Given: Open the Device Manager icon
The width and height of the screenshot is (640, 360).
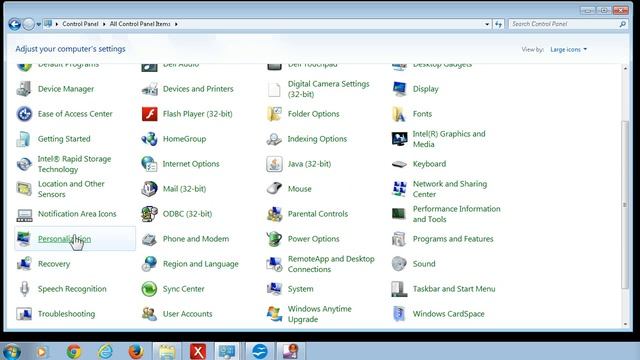Looking at the screenshot, I should [x=24, y=89].
